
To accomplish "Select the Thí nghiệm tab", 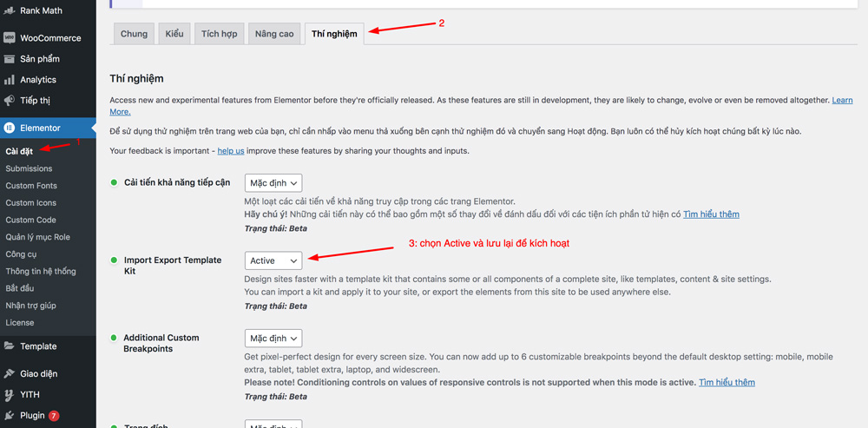I will (334, 34).
